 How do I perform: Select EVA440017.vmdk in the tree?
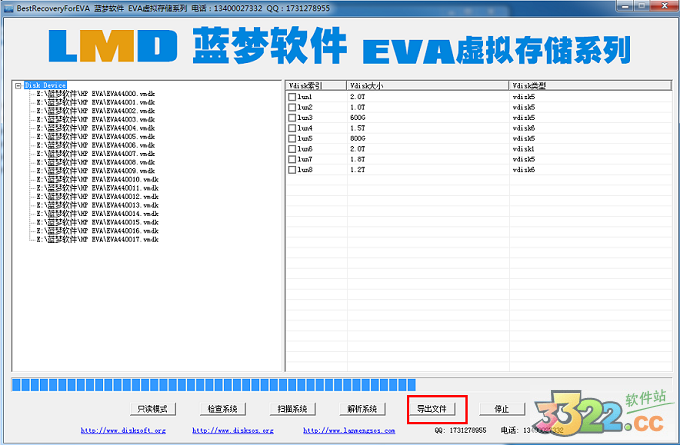tap(98, 239)
